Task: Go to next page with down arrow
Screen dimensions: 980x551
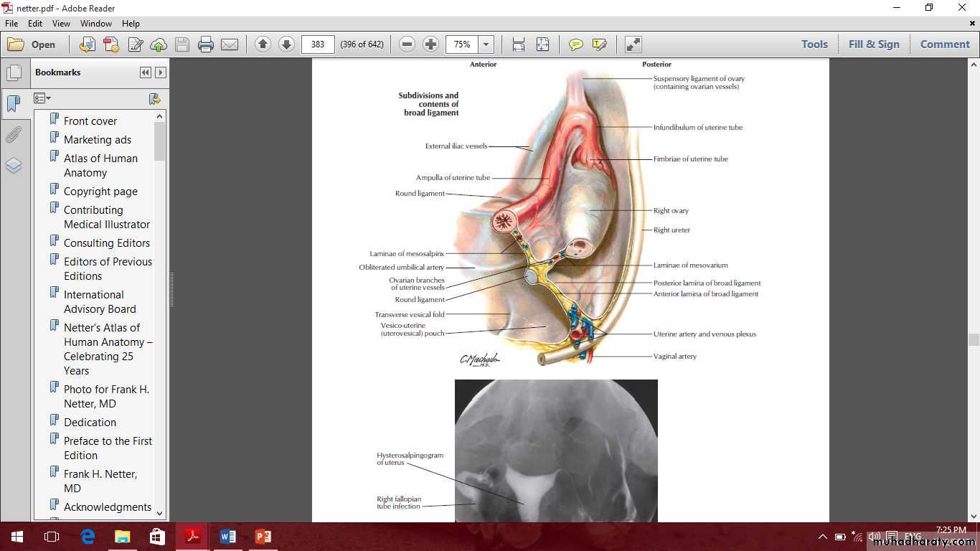Action: (x=286, y=44)
